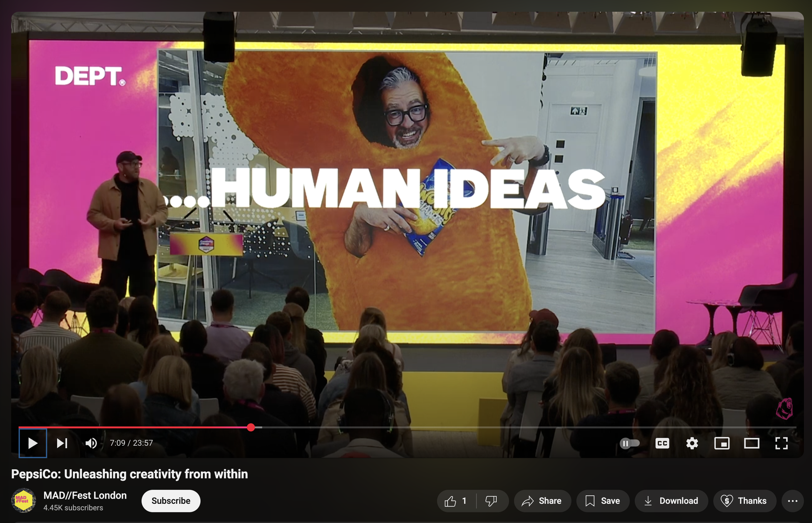Open the more actions menu
Viewport: 812px width, 523px height.
click(x=792, y=501)
